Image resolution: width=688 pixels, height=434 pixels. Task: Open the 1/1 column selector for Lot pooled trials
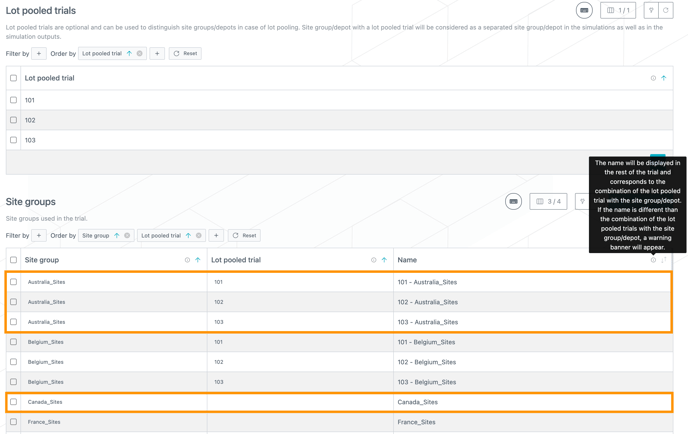click(617, 11)
